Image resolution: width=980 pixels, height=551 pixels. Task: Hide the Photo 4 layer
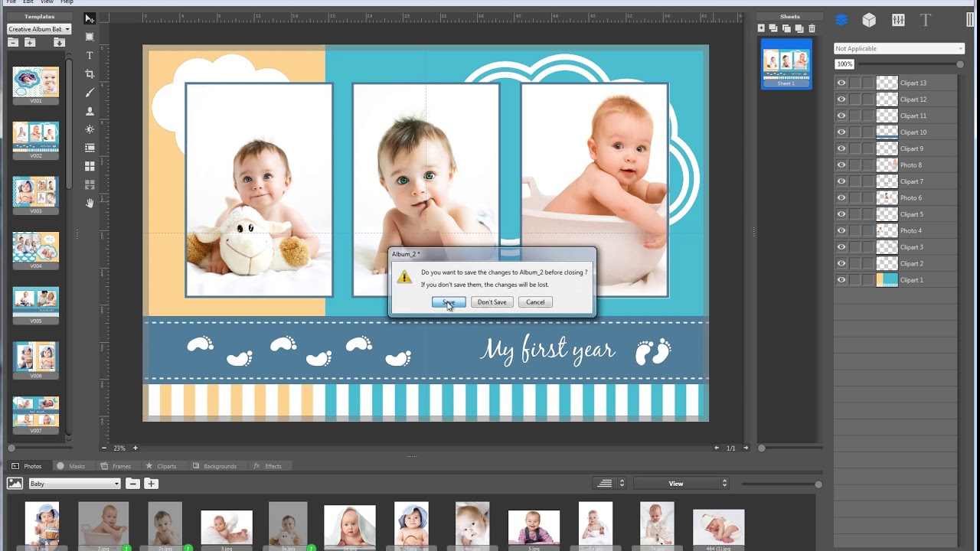click(841, 231)
